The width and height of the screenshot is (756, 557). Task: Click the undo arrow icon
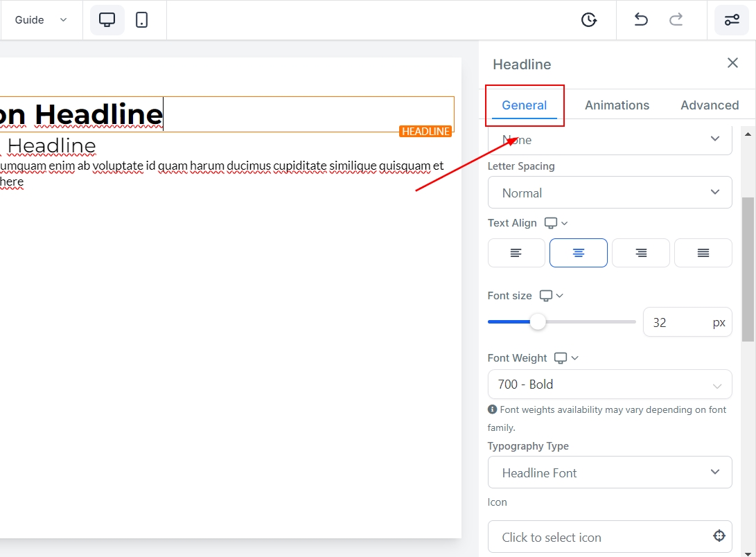tap(641, 20)
